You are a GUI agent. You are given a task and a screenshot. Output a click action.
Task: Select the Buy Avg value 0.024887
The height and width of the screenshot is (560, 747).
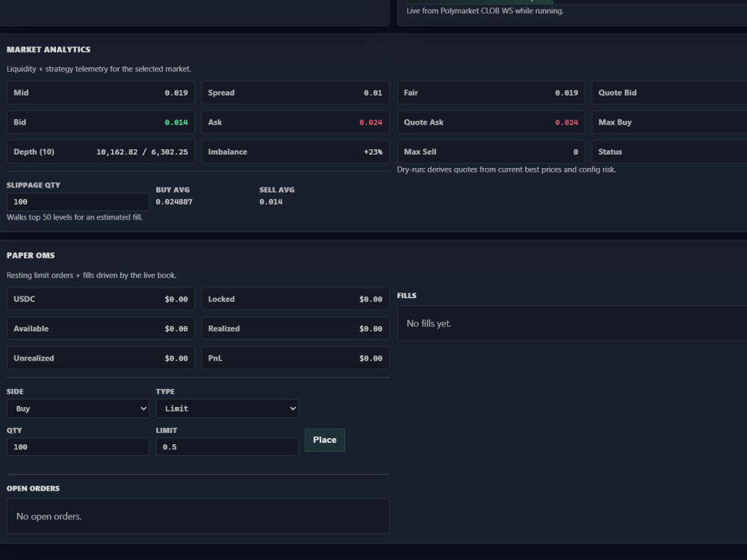click(x=174, y=202)
